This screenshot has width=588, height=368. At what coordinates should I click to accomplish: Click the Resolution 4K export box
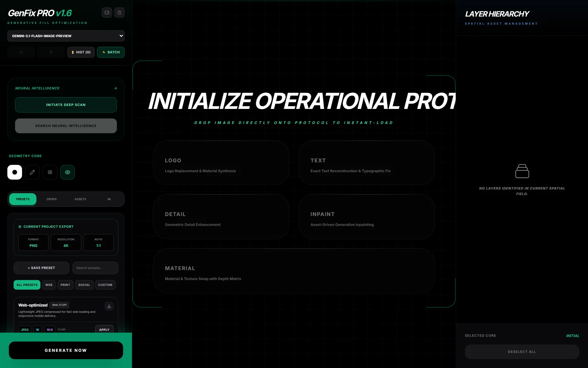[66, 243]
